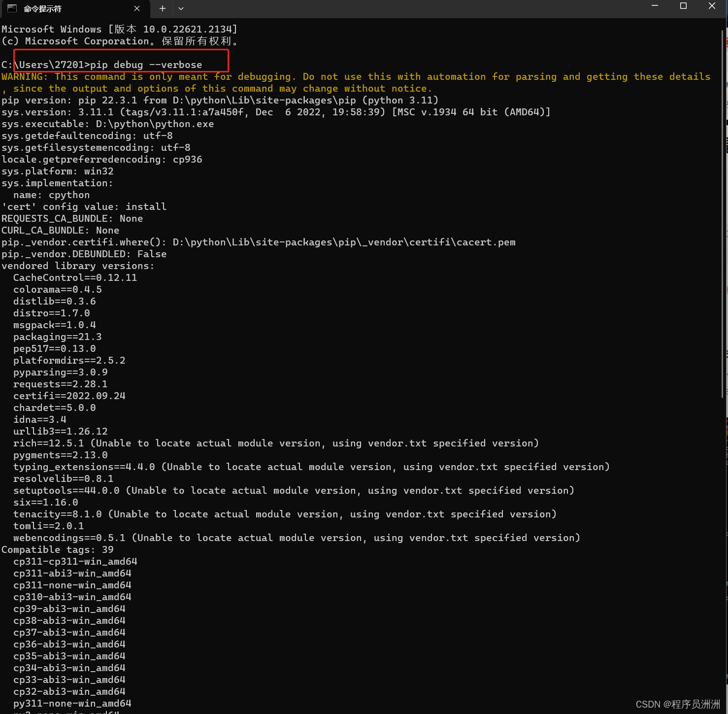Click the cacert.pem path line
Image resolution: width=728 pixels, height=714 pixels.
(259, 242)
